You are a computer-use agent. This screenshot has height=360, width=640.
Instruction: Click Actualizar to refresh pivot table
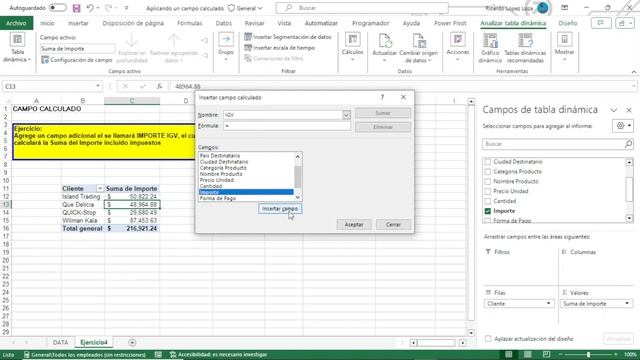tap(384, 48)
